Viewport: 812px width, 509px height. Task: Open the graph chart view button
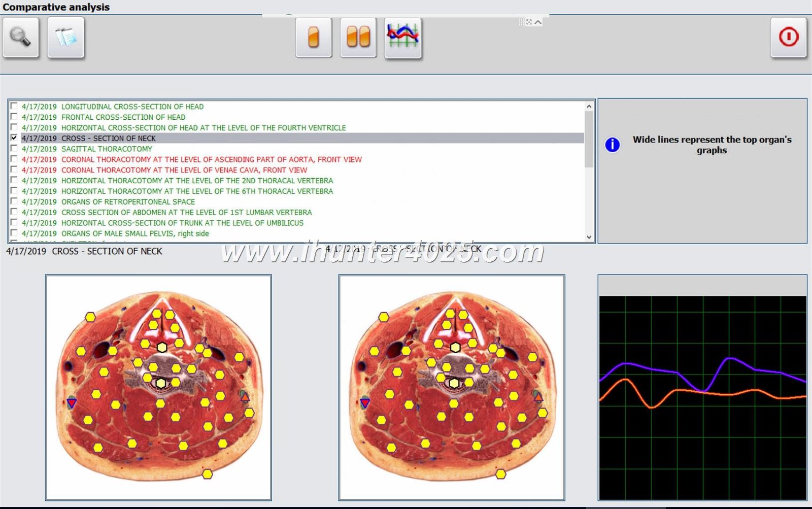click(x=403, y=38)
